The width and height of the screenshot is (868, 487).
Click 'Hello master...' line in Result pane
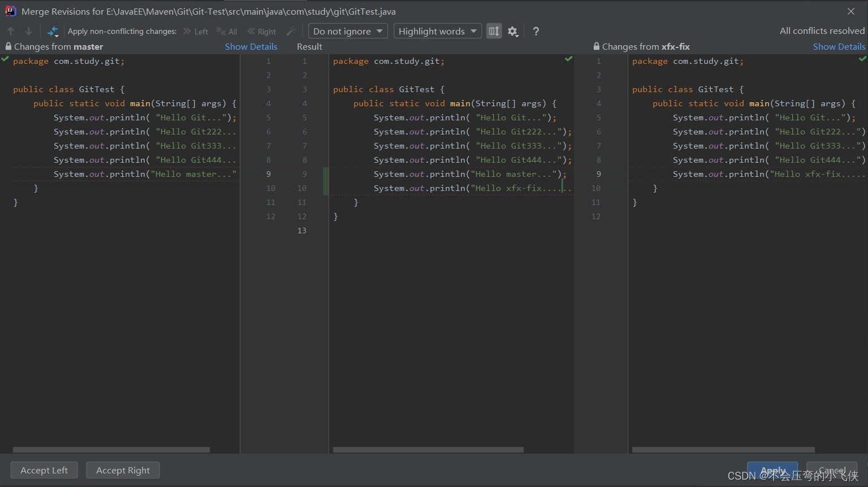[x=470, y=174]
